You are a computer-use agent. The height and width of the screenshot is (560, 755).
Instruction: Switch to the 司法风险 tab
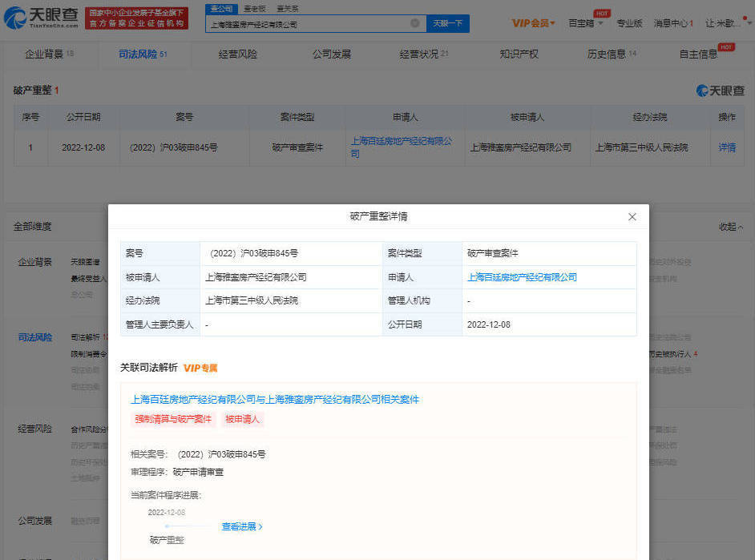point(143,54)
